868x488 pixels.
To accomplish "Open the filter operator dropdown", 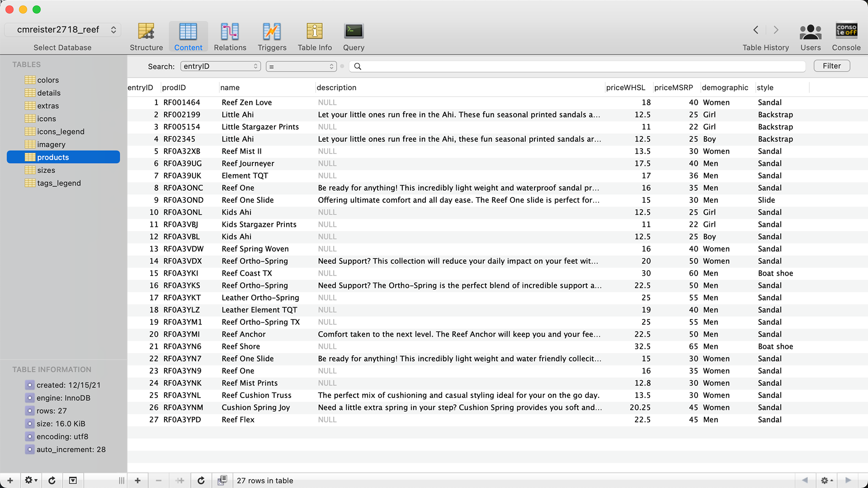I will click(x=301, y=66).
